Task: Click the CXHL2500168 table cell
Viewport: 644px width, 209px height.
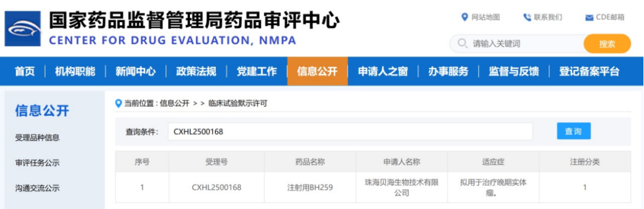Action: coord(216,188)
